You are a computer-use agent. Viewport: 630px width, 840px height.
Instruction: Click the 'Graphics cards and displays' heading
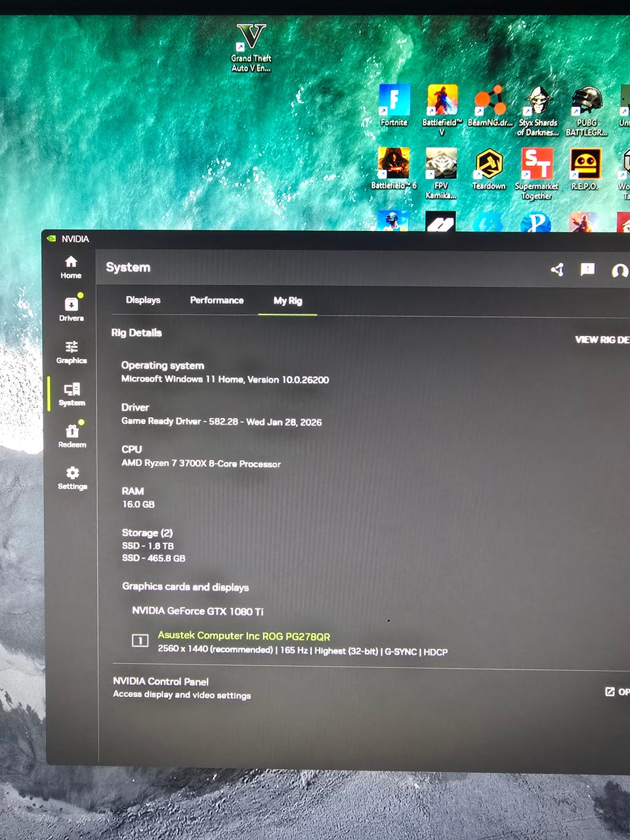[185, 587]
